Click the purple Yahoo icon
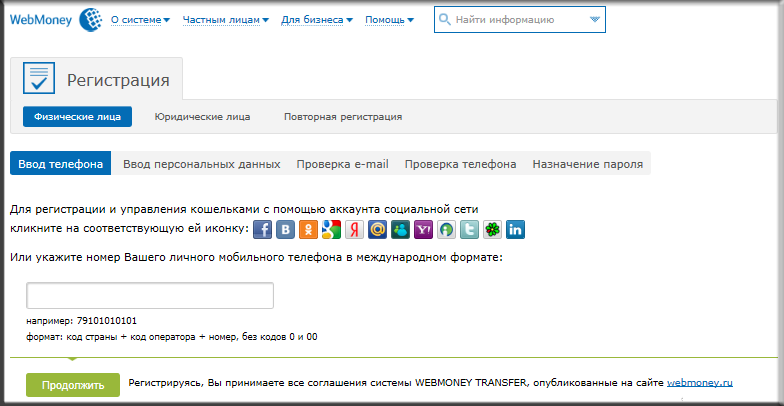 (x=424, y=230)
